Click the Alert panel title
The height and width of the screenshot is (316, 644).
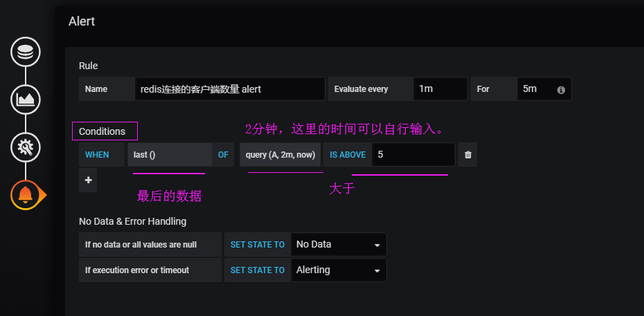point(82,21)
